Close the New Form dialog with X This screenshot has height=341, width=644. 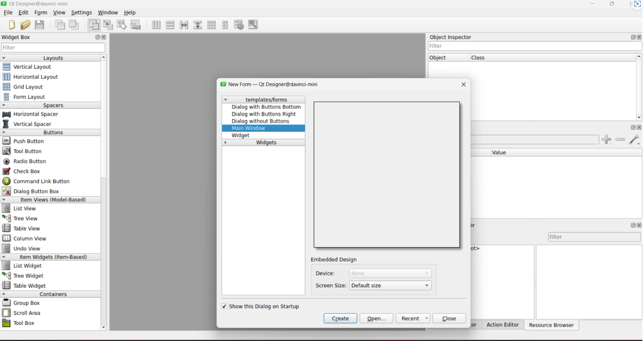pos(463,84)
